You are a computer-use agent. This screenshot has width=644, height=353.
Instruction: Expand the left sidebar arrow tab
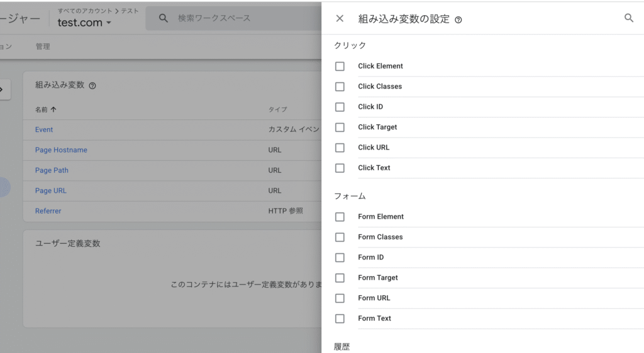click(4, 89)
